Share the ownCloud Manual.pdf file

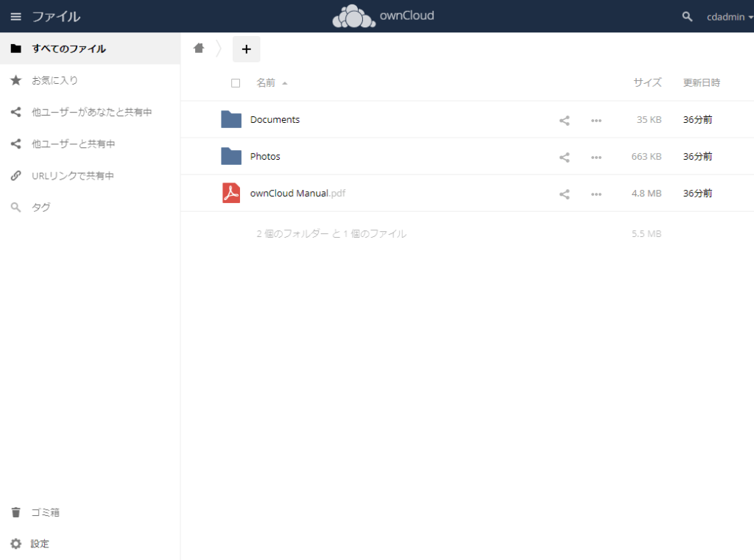coord(565,194)
